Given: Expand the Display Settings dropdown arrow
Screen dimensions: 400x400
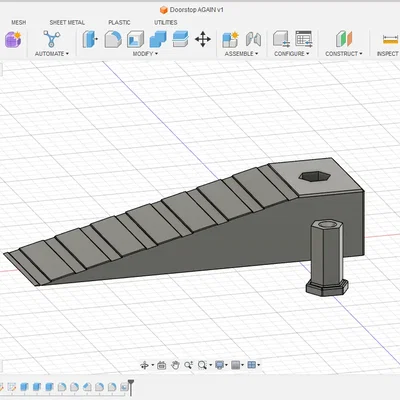Looking at the screenshot, I should pos(226,365).
